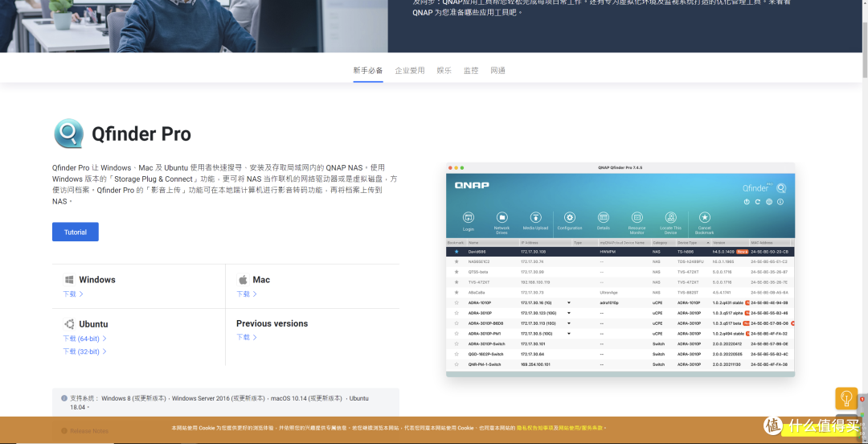Click Locate This Device icon
Screen dimensions: 868x444
(x=671, y=217)
